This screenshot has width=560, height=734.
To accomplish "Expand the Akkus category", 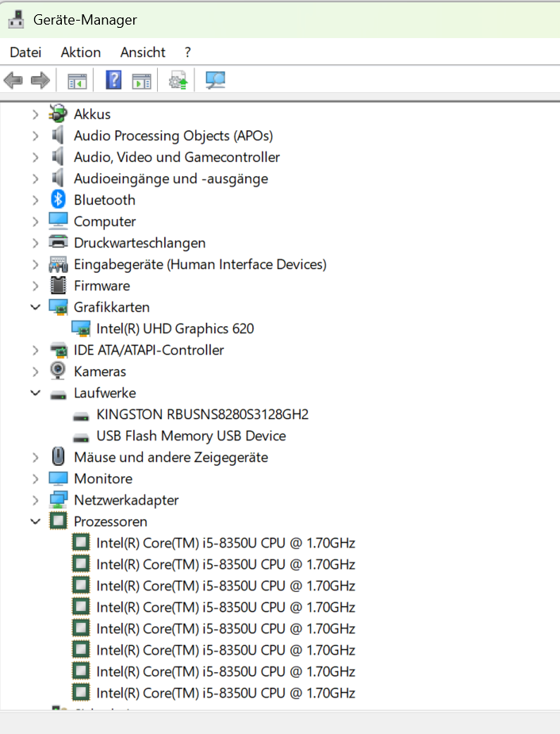I will click(35, 114).
